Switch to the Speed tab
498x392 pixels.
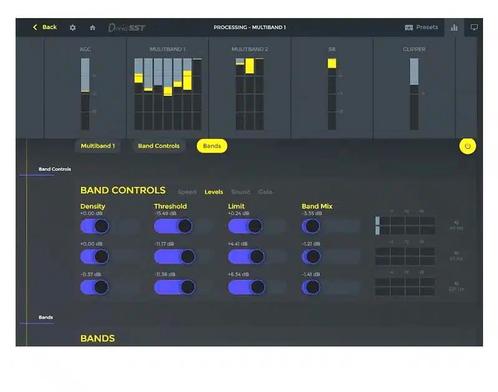pos(187,192)
